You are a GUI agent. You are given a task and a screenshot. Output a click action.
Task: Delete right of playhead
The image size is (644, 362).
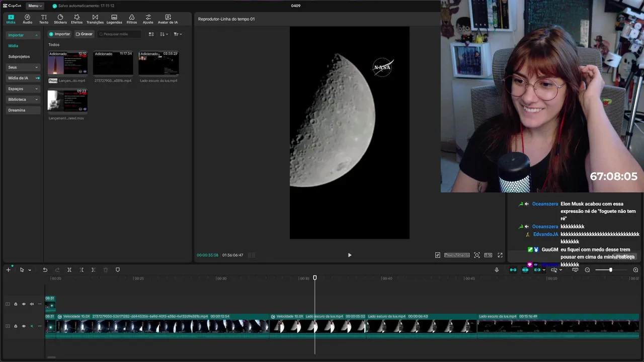point(94,270)
